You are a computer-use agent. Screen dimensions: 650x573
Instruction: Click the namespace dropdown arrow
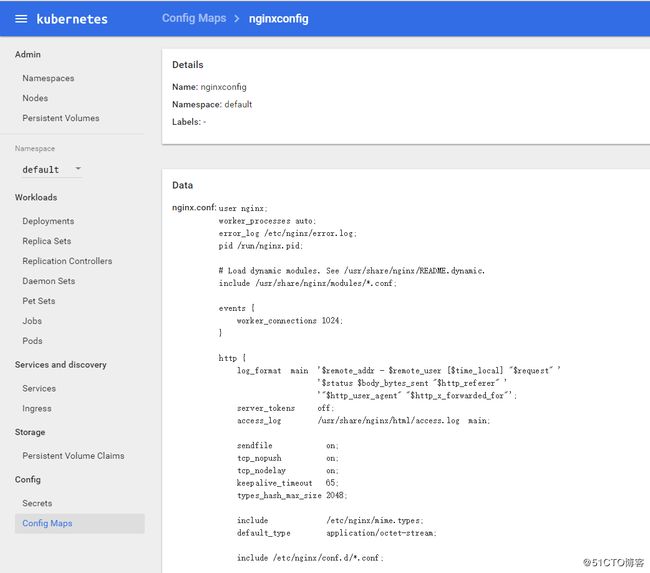coord(78,169)
